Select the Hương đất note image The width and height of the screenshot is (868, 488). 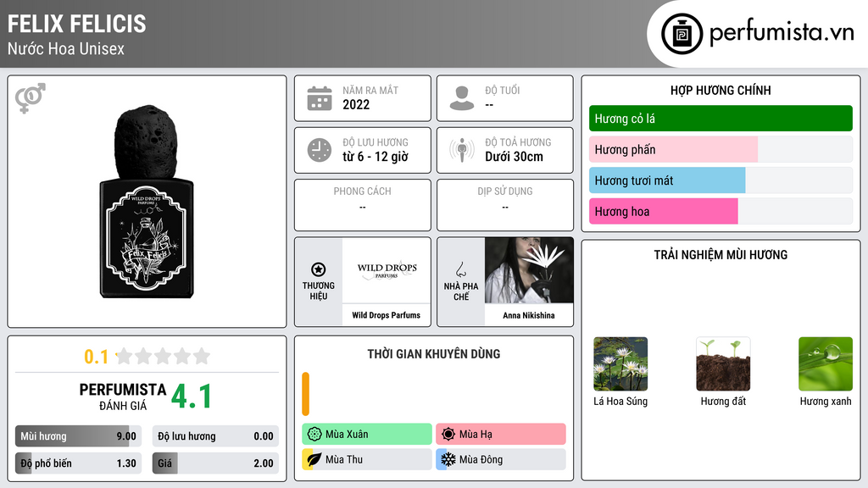tap(723, 364)
